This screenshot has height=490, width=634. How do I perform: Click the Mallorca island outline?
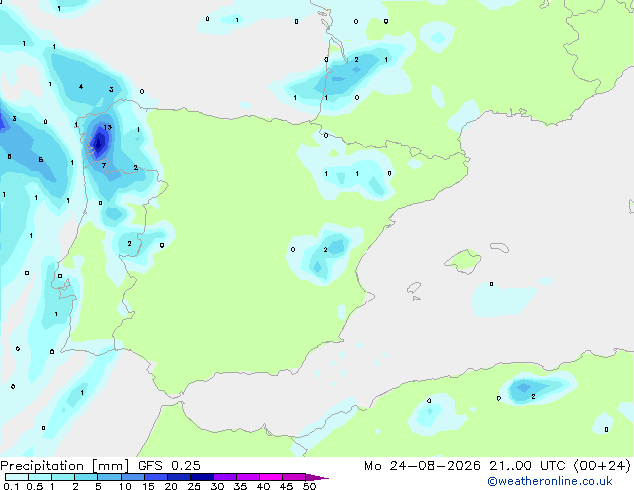[x=463, y=262]
